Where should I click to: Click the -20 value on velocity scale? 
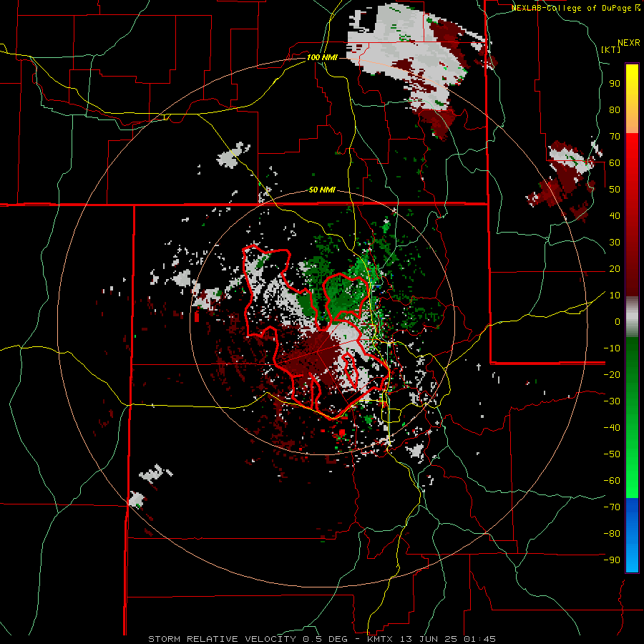tap(612, 375)
